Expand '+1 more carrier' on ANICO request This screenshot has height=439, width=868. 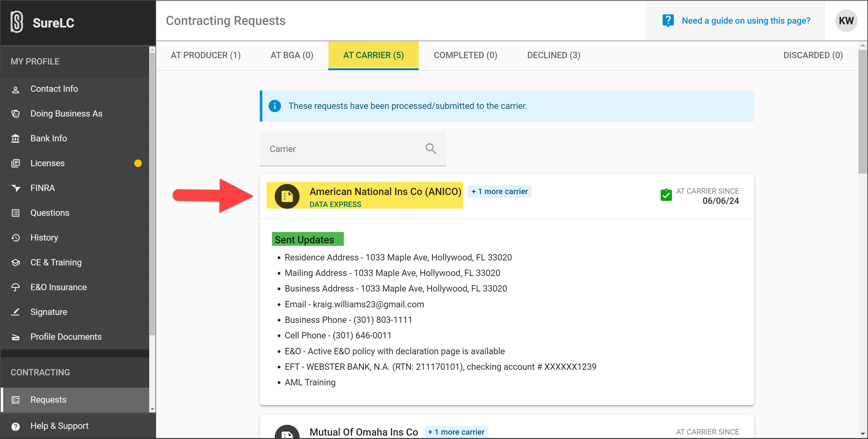coord(499,191)
